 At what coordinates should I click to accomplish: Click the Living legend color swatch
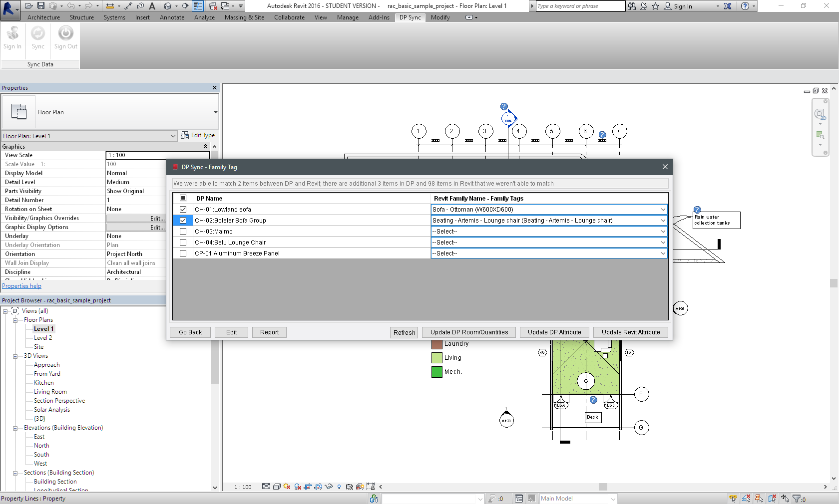coord(437,358)
